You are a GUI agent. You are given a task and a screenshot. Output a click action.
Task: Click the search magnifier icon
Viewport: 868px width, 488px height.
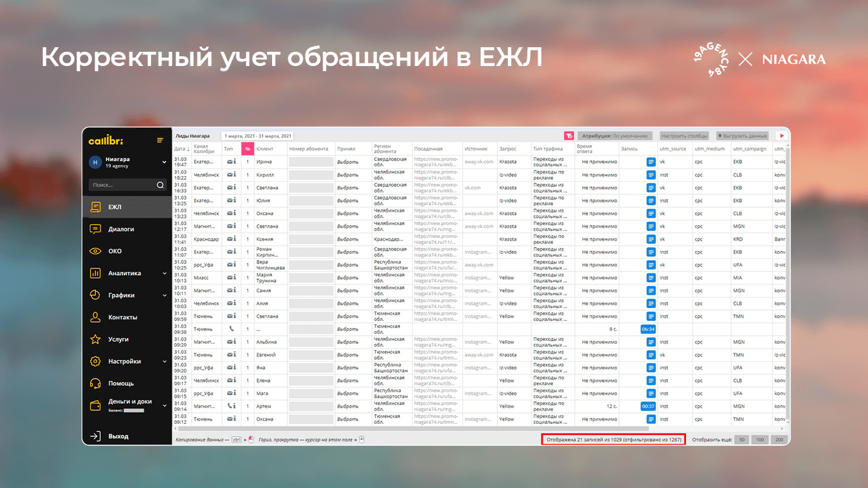point(160,185)
